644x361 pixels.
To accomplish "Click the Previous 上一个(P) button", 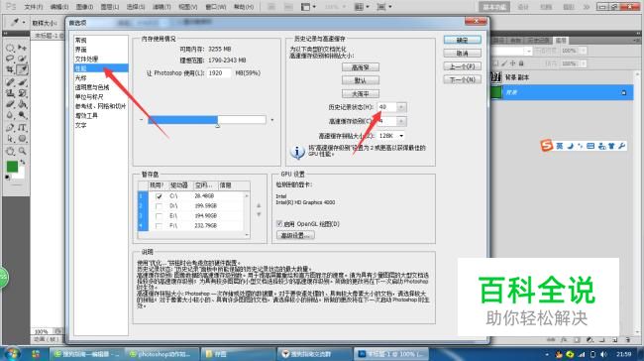I will coord(462,66).
